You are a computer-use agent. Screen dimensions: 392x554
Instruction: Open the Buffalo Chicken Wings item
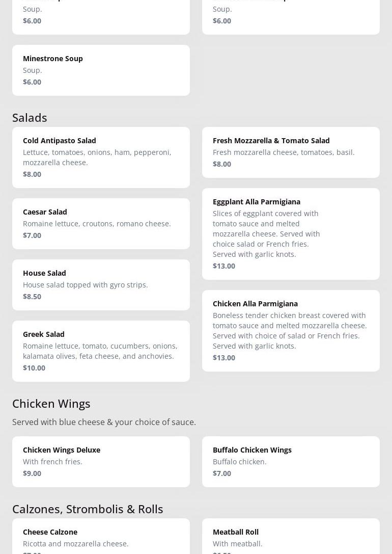[x=291, y=461]
